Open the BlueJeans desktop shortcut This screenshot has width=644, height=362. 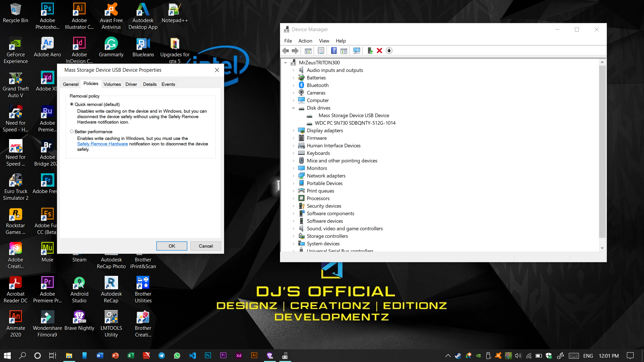click(143, 48)
